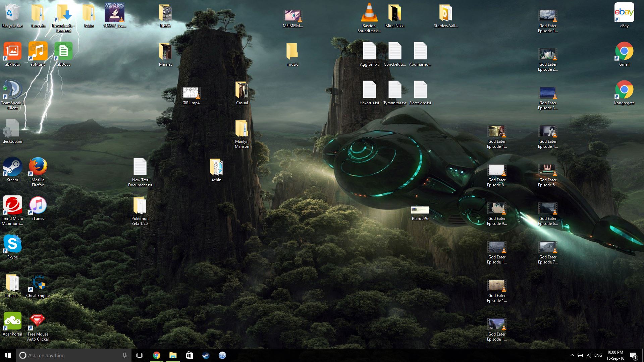Viewport: 644px width, 362px height.
Task: Open the Stardew.Vall... folder
Action: 446,16
